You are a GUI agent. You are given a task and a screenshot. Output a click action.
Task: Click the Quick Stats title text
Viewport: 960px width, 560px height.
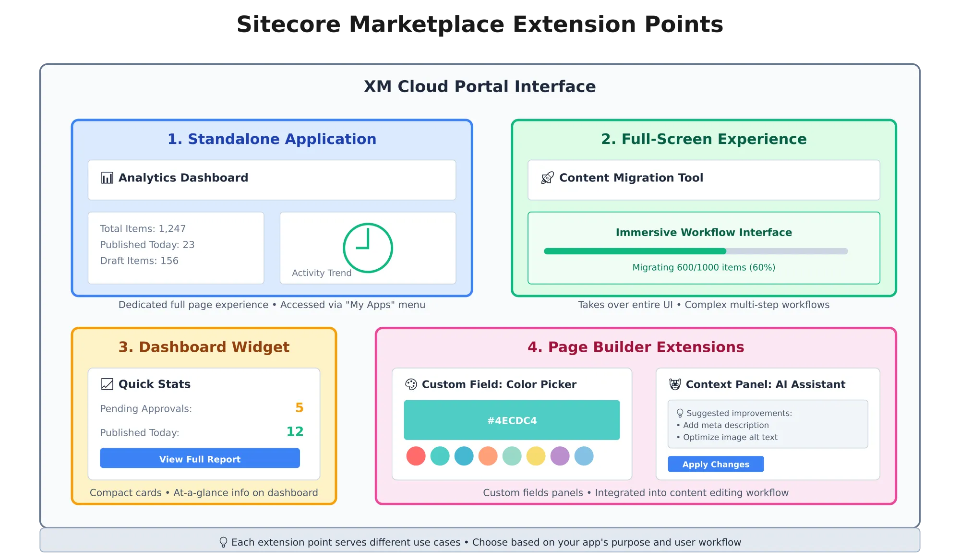coord(155,384)
